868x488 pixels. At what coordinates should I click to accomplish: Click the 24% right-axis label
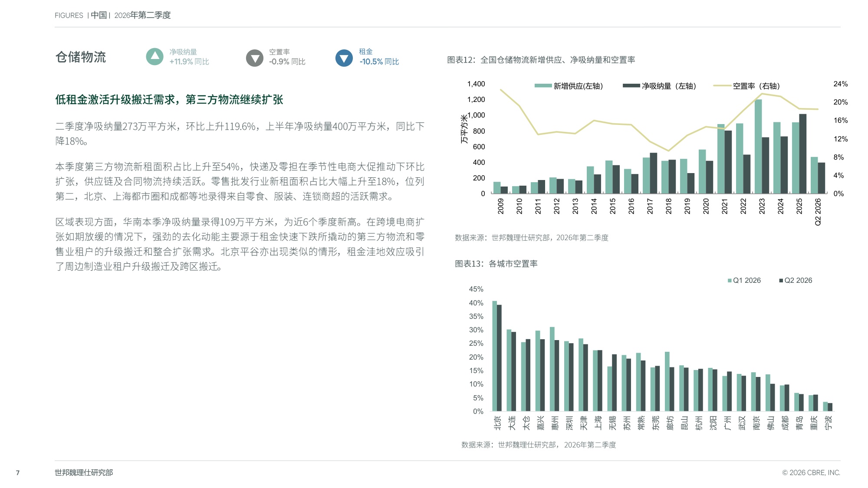(x=841, y=84)
